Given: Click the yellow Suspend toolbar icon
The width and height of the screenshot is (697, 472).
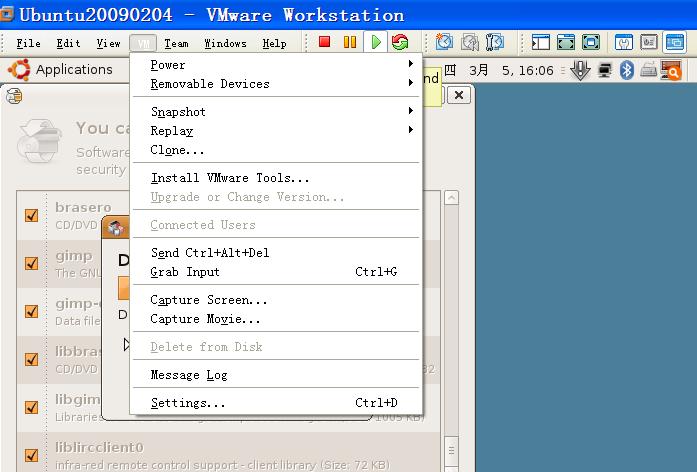Looking at the screenshot, I should 350,42.
